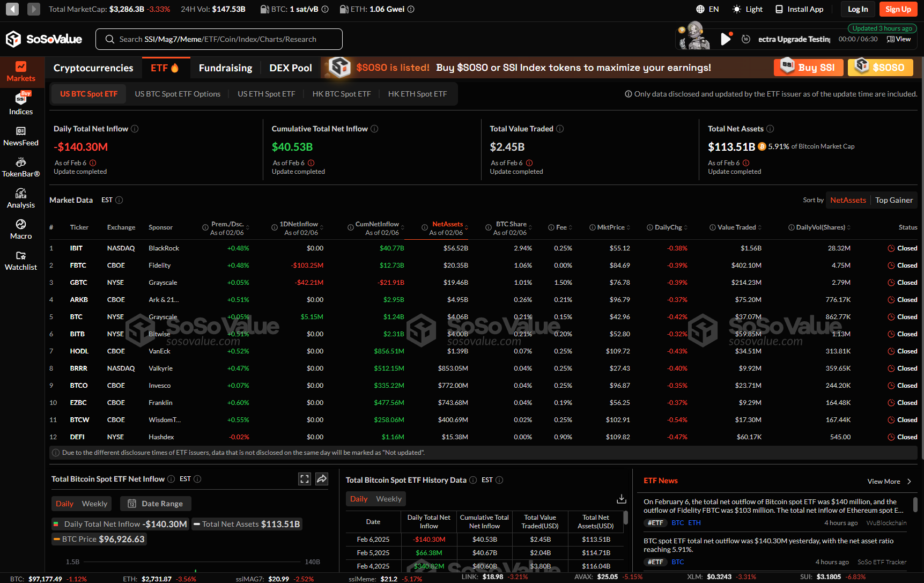
Task: Sort market data by Top Gainer
Action: coord(894,200)
